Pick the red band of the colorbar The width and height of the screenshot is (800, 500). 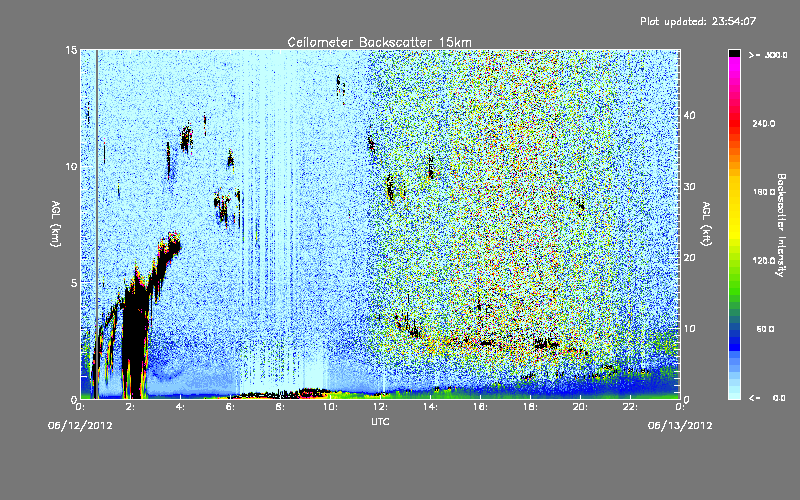tap(734, 122)
